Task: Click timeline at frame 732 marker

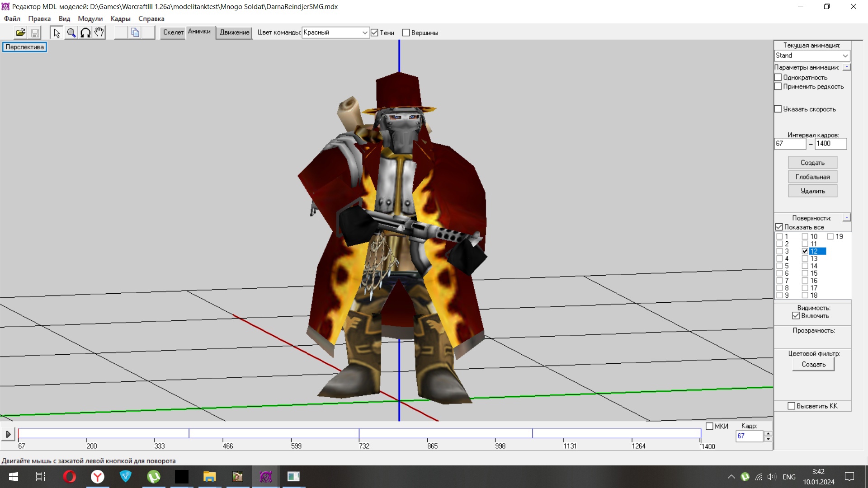Action: 359,434
